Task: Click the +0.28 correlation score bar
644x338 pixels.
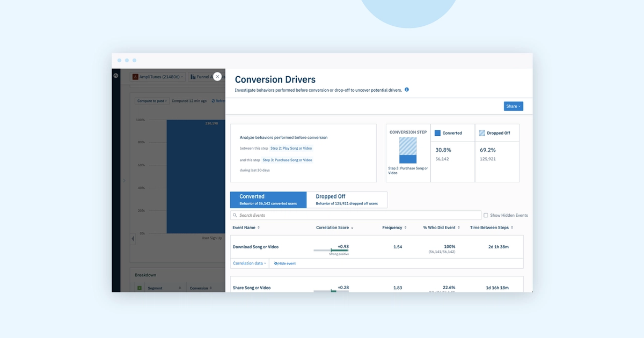Action: (331, 291)
